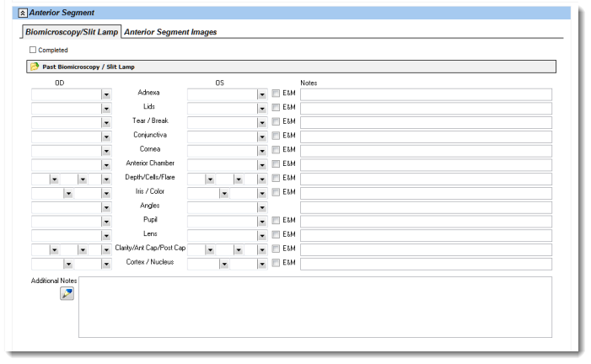
Task: Open first OS Cortex / Nucleus dropdown
Action: [x=224, y=264]
